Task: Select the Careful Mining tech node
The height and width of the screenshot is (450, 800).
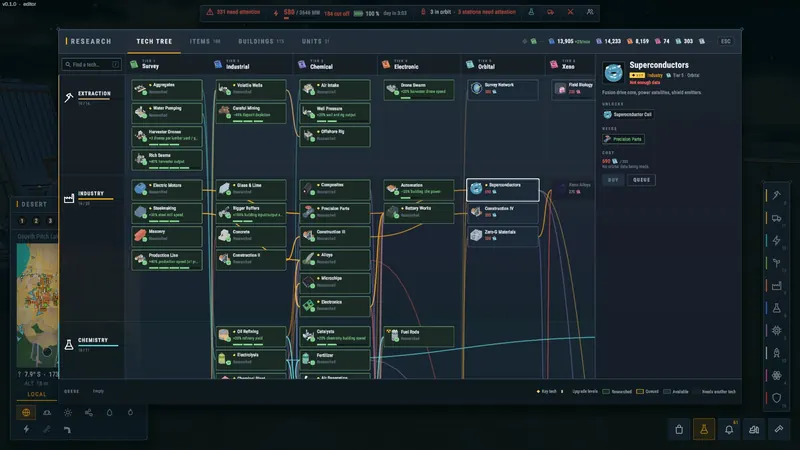Action: click(x=251, y=112)
